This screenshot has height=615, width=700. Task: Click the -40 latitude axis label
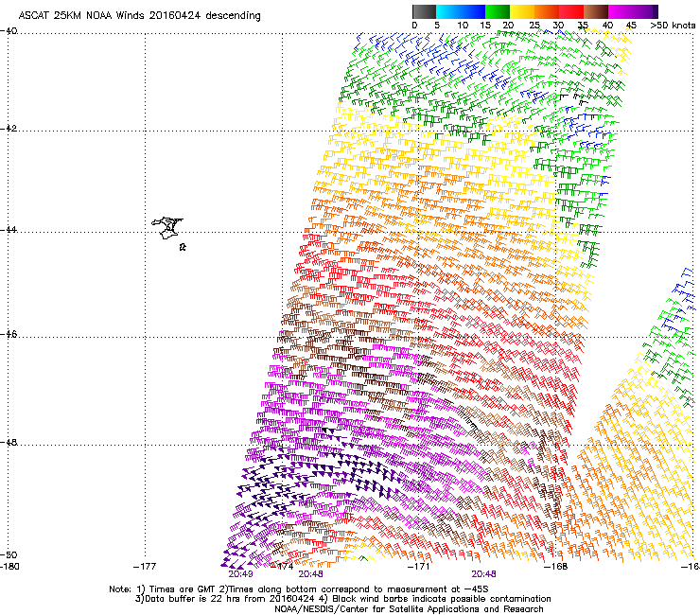(9, 31)
